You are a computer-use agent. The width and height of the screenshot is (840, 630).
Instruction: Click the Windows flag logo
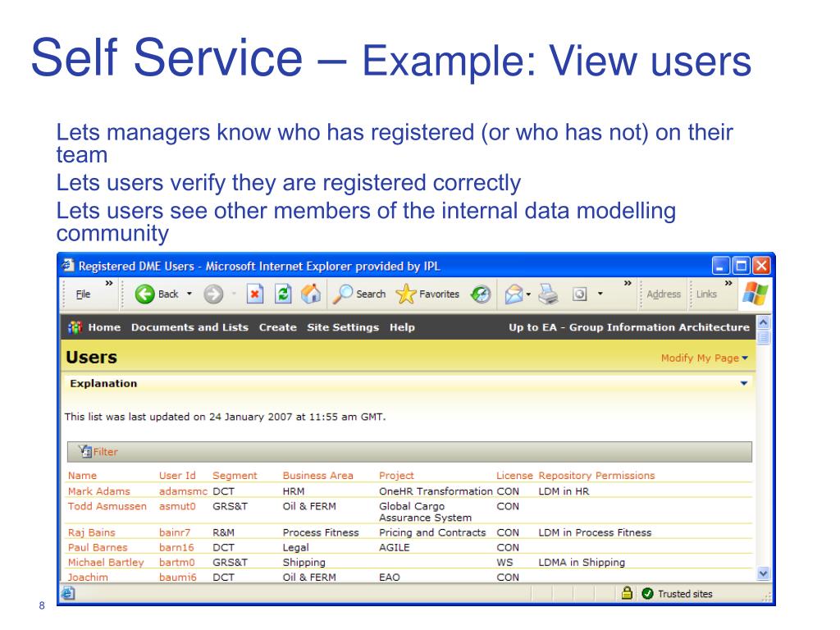tap(756, 294)
